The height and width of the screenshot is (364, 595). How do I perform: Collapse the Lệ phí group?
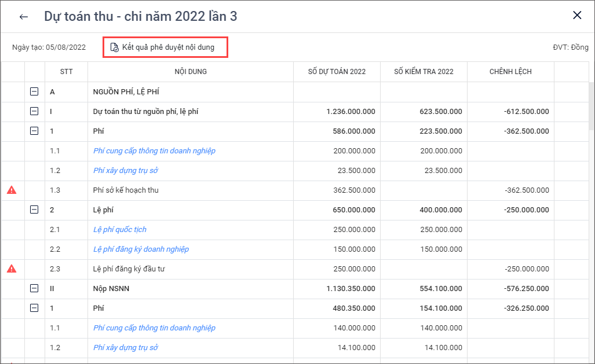[x=34, y=209]
